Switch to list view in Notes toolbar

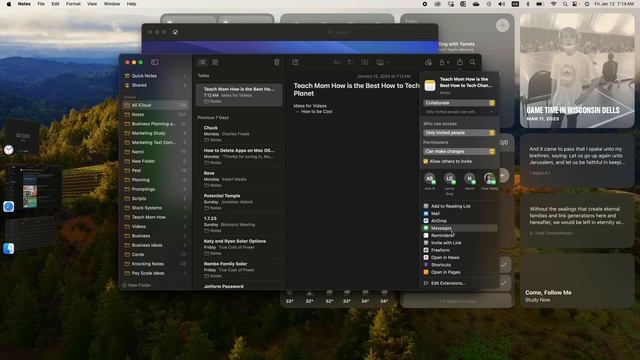pos(202,62)
